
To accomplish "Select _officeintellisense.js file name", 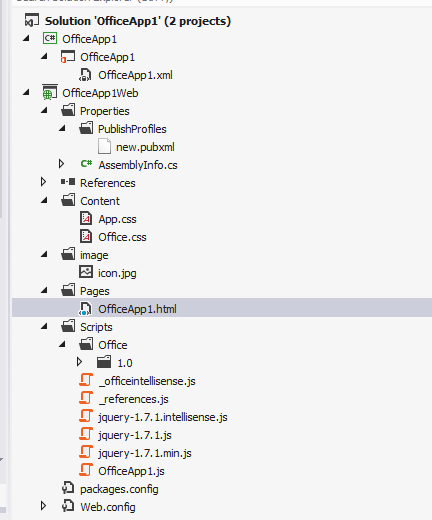I will [x=147, y=381].
